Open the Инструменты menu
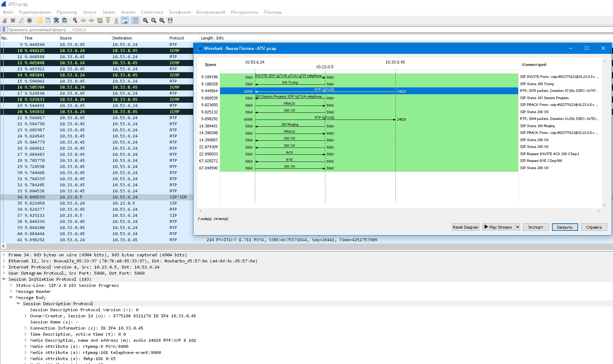The width and height of the screenshot is (613, 364). click(x=244, y=12)
